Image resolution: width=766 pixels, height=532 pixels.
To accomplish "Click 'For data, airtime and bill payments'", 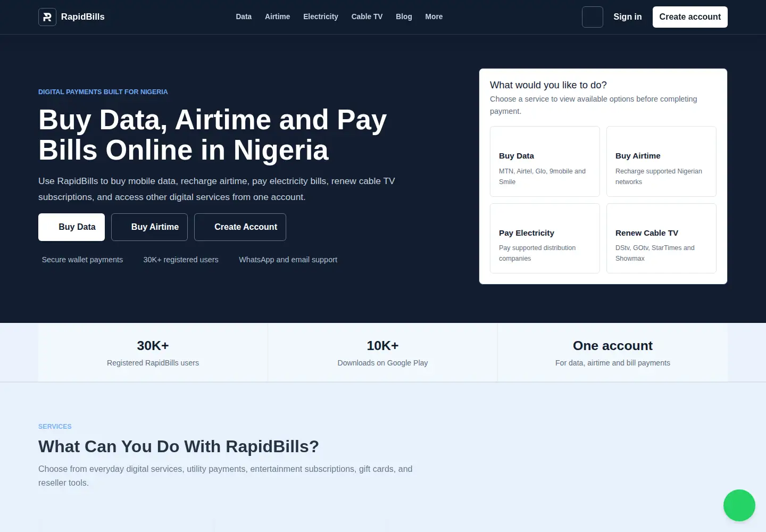I will pyautogui.click(x=613, y=363).
